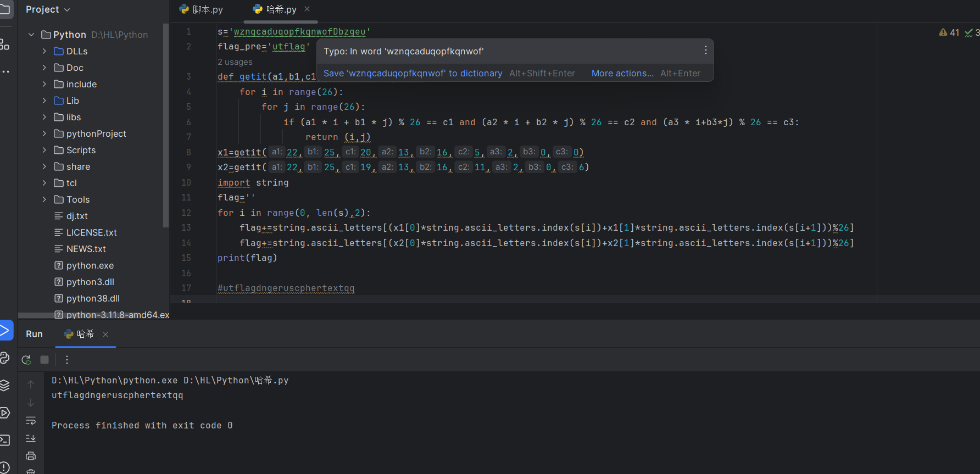Image resolution: width=980 pixels, height=474 pixels.
Task: Click the '2 usages' hint
Action: point(235,62)
